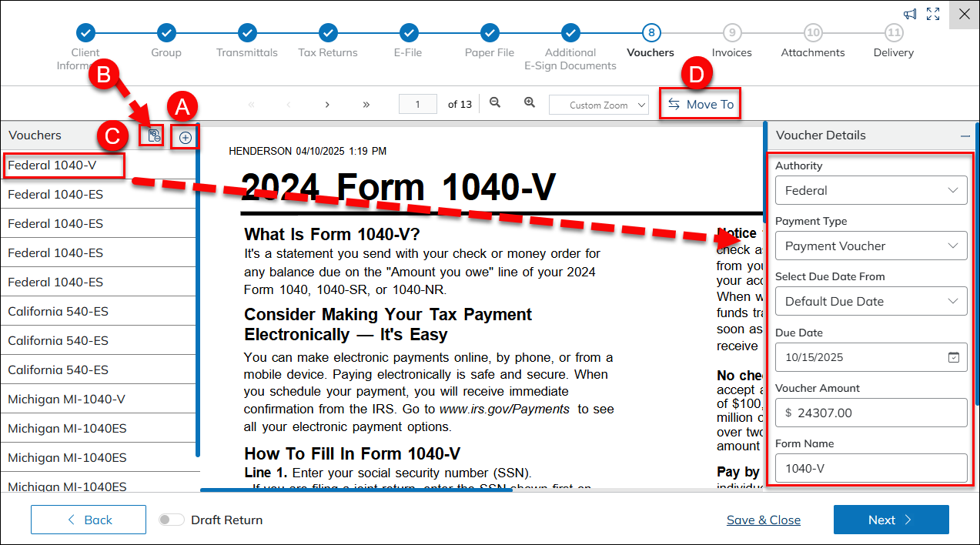Open the Authority dropdown

[x=871, y=190]
